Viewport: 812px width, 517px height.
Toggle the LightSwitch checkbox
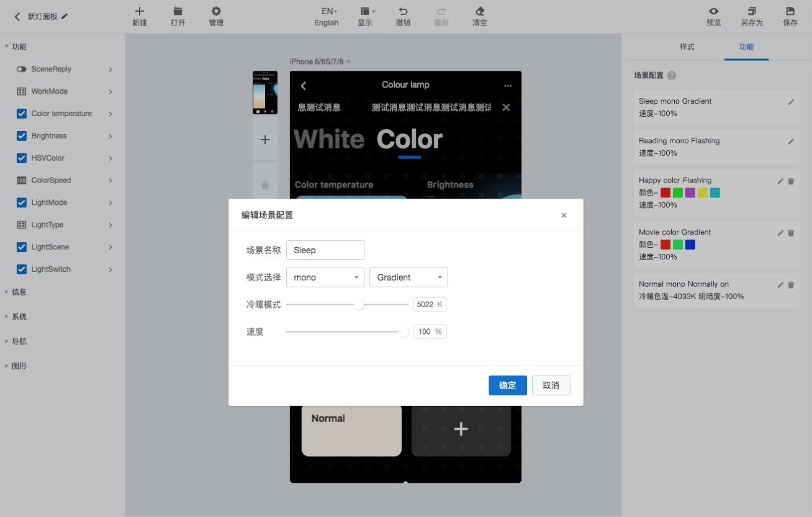22,269
